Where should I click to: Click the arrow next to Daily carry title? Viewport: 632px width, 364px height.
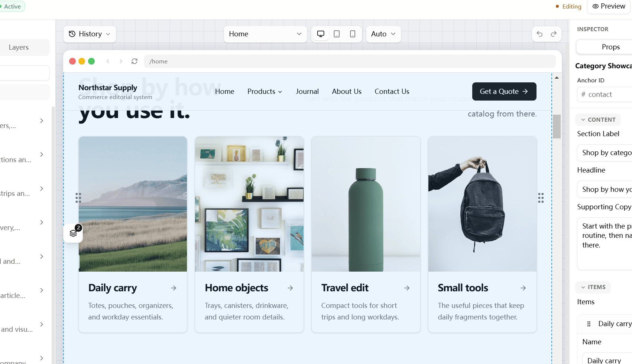click(174, 288)
